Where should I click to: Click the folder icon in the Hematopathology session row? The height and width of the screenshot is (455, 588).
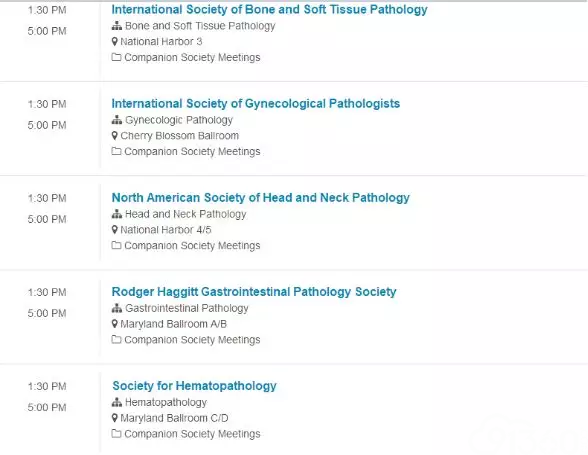[x=116, y=434]
